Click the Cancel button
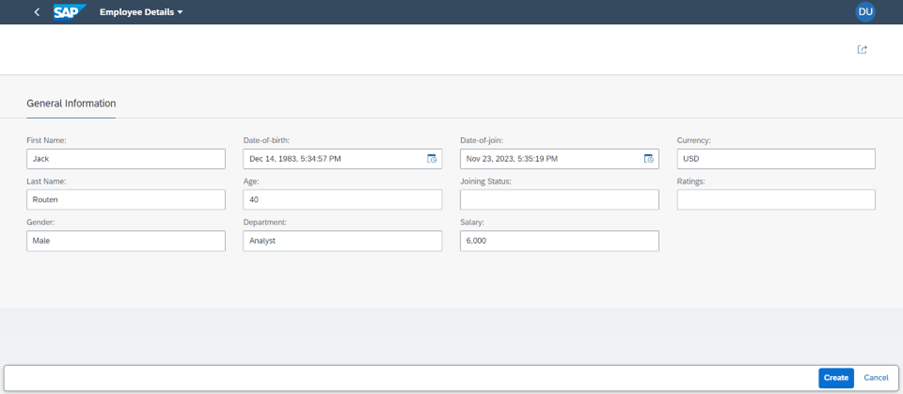Viewport: 903px width, 394px height. (x=876, y=378)
